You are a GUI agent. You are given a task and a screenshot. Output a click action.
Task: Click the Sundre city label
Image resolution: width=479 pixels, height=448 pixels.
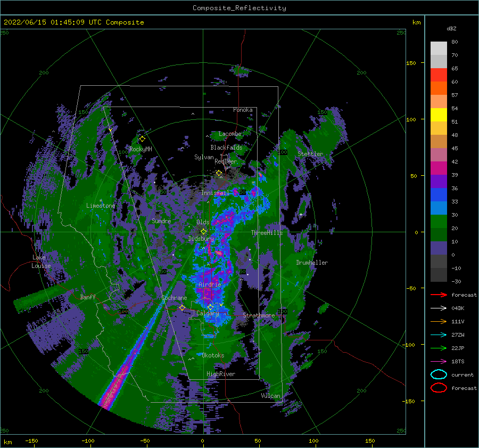[x=161, y=221]
